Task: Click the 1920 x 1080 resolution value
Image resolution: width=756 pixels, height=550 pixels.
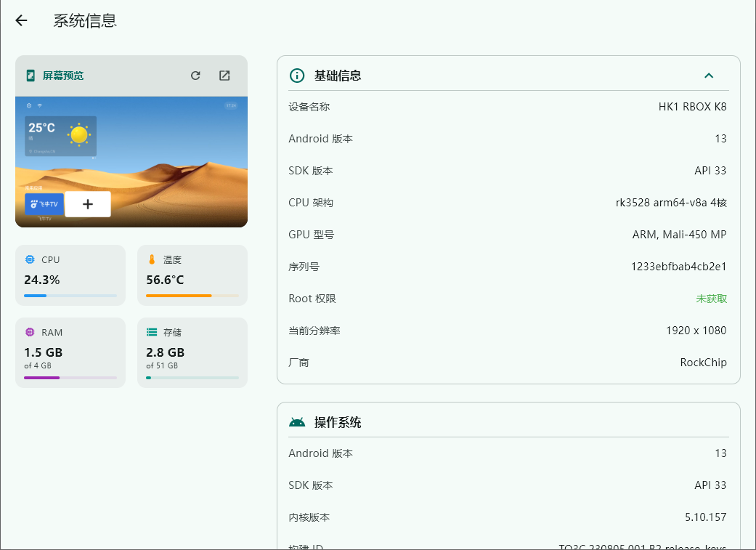Action: point(696,331)
